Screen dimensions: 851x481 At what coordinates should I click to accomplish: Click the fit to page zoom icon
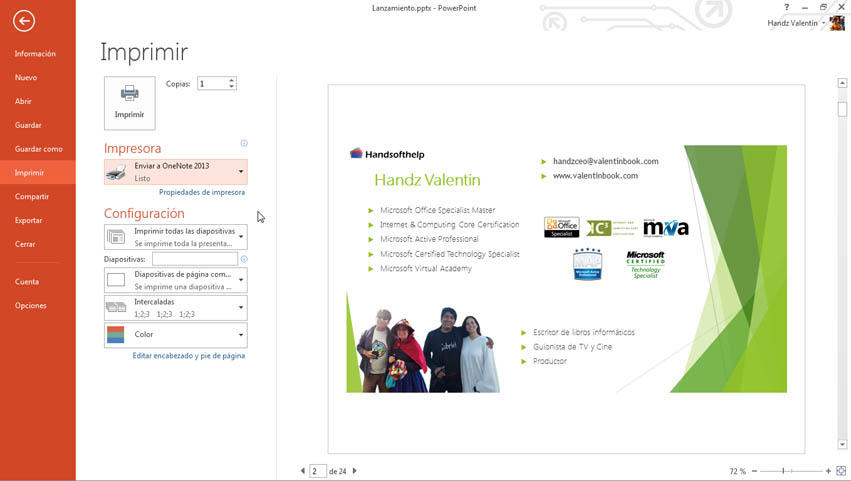841,471
